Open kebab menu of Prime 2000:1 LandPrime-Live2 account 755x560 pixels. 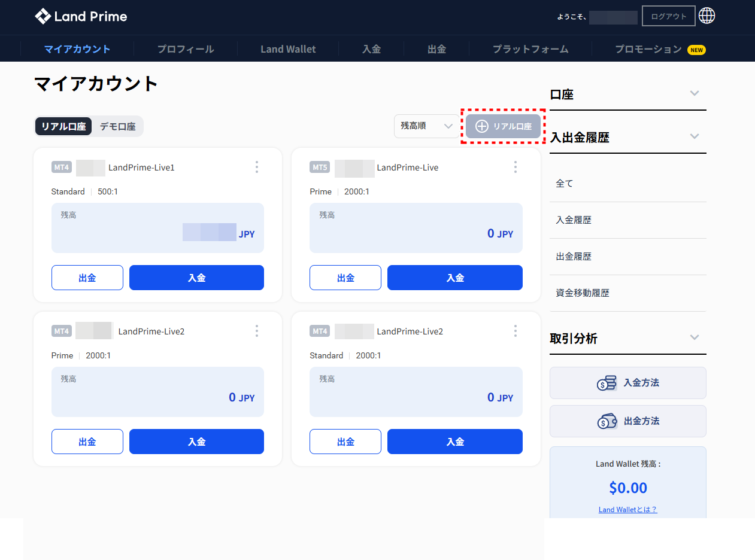click(x=257, y=331)
